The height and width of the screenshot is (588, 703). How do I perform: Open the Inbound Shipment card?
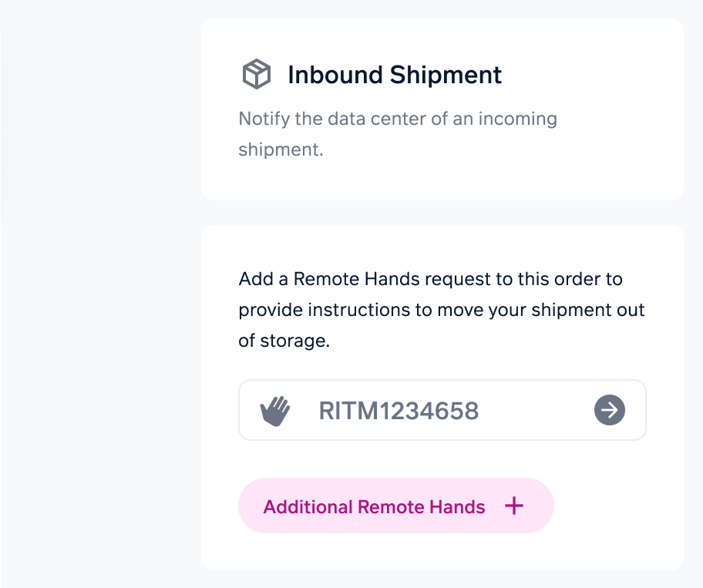(442, 109)
